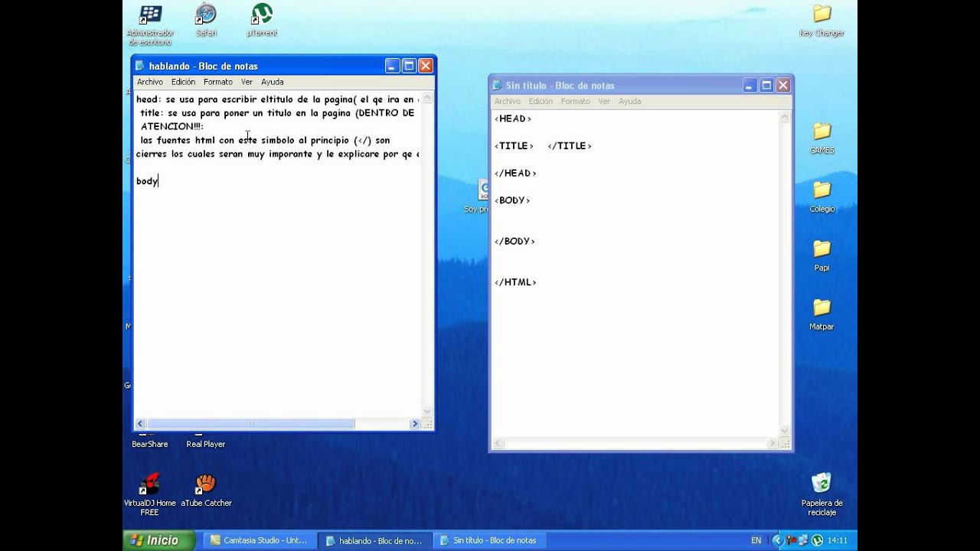Click the 14:11 system clock

point(838,540)
